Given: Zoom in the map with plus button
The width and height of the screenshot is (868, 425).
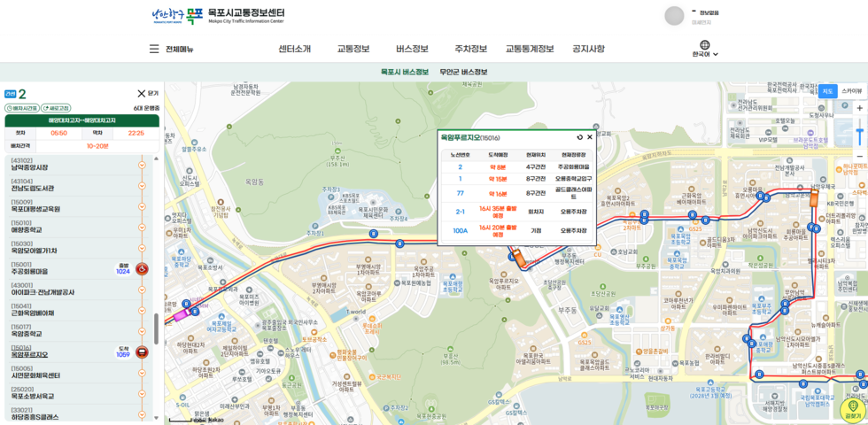Looking at the screenshot, I should (x=859, y=108).
